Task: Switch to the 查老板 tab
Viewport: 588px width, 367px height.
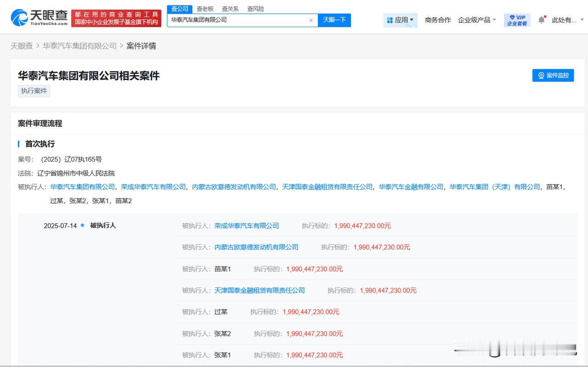Action: click(x=205, y=9)
